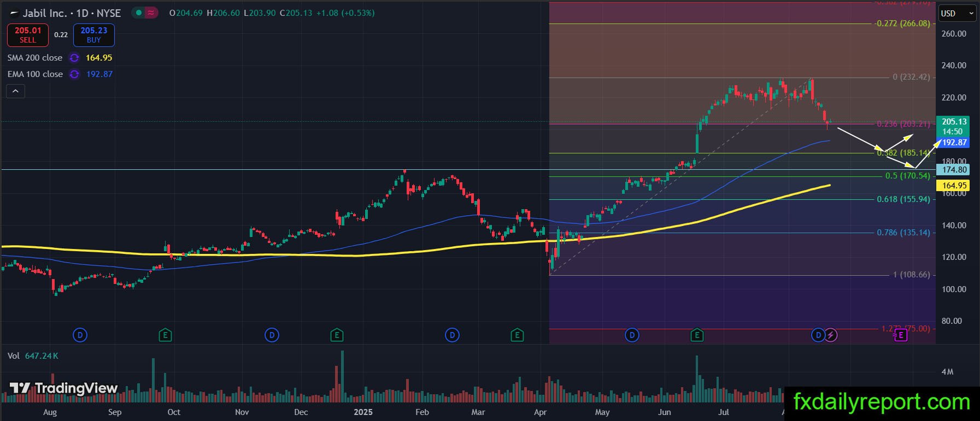Image resolution: width=980 pixels, height=421 pixels.
Task: Select the -0.272 (266.08) Fibonacci label
Action: pos(902,23)
